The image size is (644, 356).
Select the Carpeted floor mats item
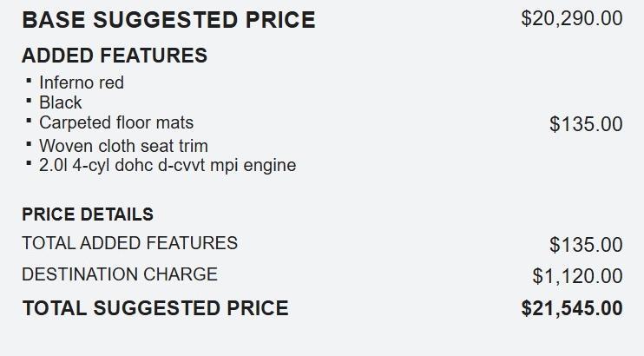pos(116,122)
